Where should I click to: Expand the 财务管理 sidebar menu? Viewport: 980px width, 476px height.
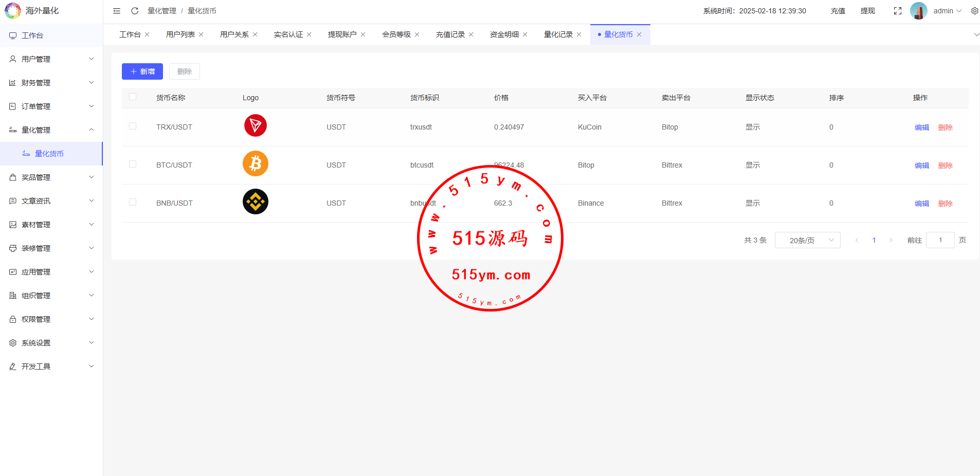(x=51, y=83)
